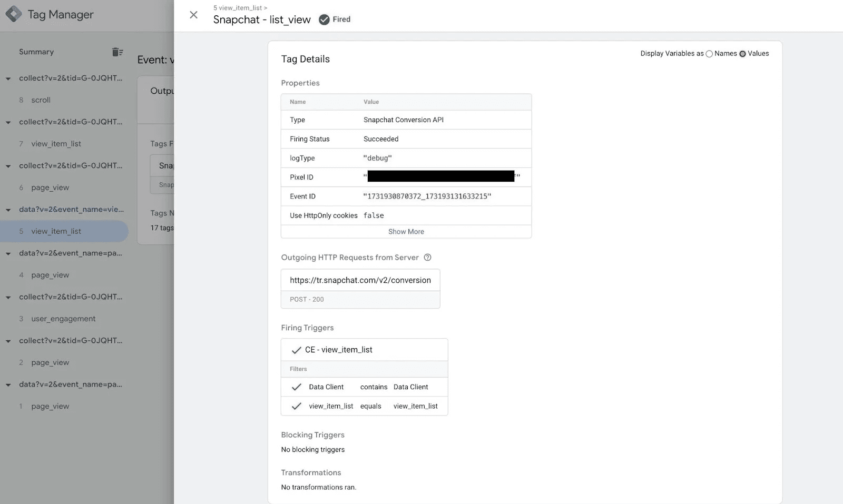843x504 pixels.
Task: Click Show More under Properties table
Action: click(406, 232)
